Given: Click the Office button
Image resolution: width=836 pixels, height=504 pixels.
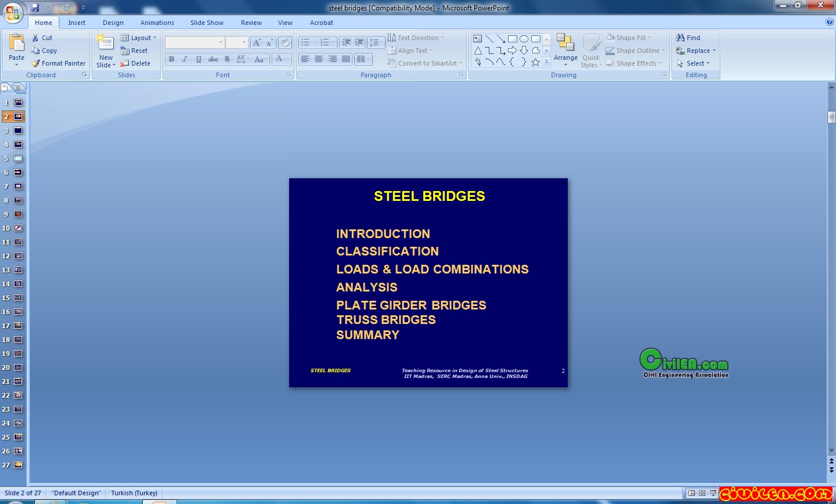Looking at the screenshot, I should (12, 12).
